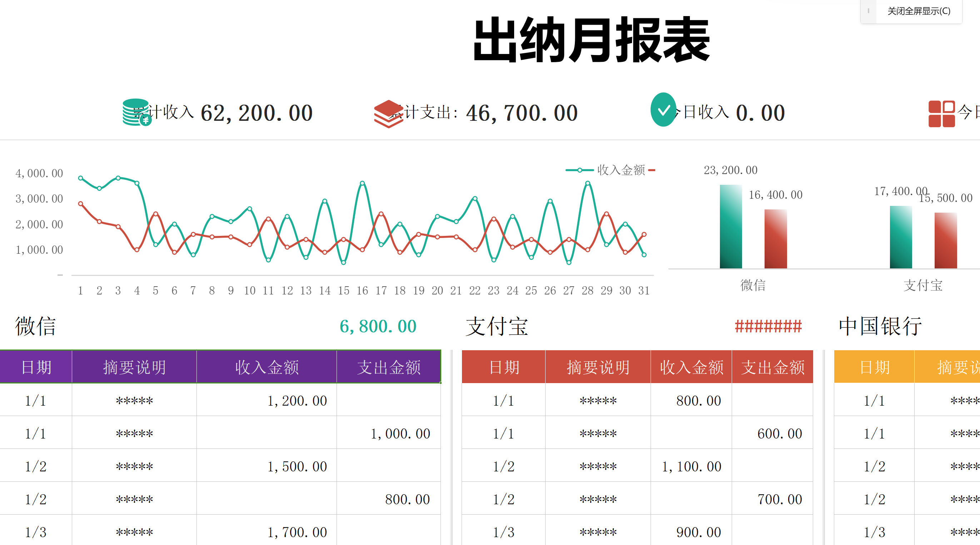Select the 支付宝 section heading
The image size is (980, 545).
click(x=497, y=326)
